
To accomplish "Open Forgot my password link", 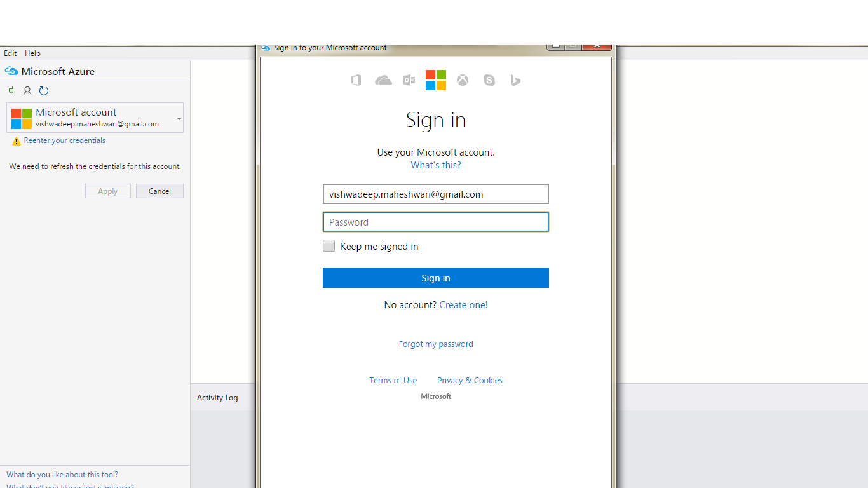I will click(436, 344).
